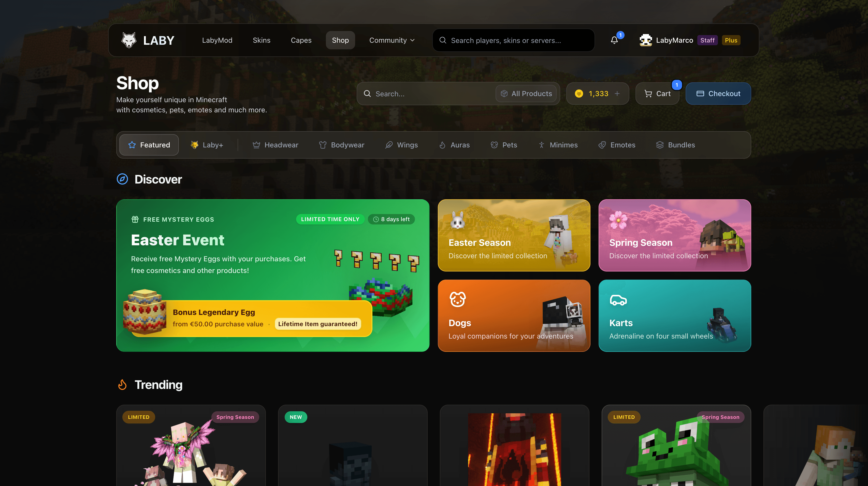Open the NEW trending product card

352,445
